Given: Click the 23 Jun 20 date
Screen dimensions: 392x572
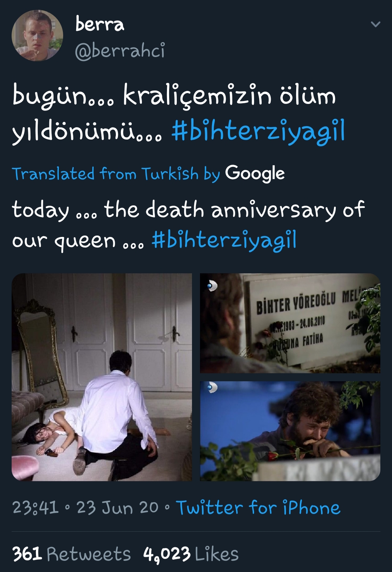Looking at the screenshot, I should tap(117, 507).
